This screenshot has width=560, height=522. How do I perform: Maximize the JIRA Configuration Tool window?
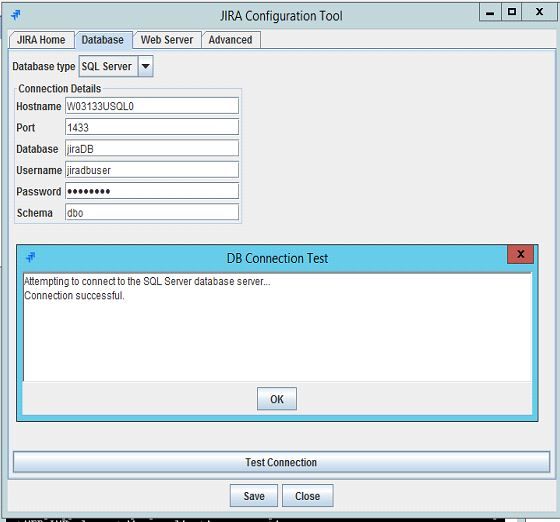click(512, 12)
